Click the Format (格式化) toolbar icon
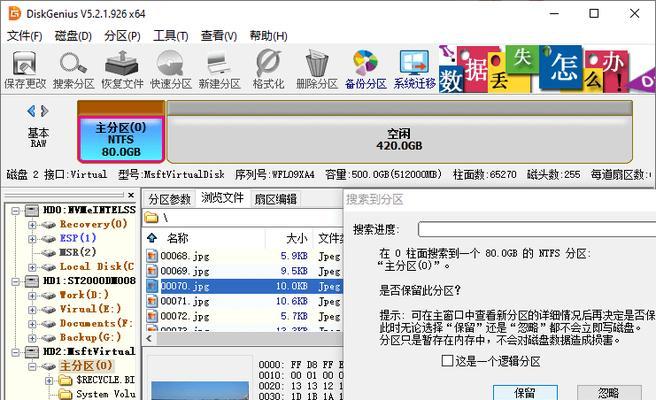Screen dimensions: 656x400 (x=268, y=70)
